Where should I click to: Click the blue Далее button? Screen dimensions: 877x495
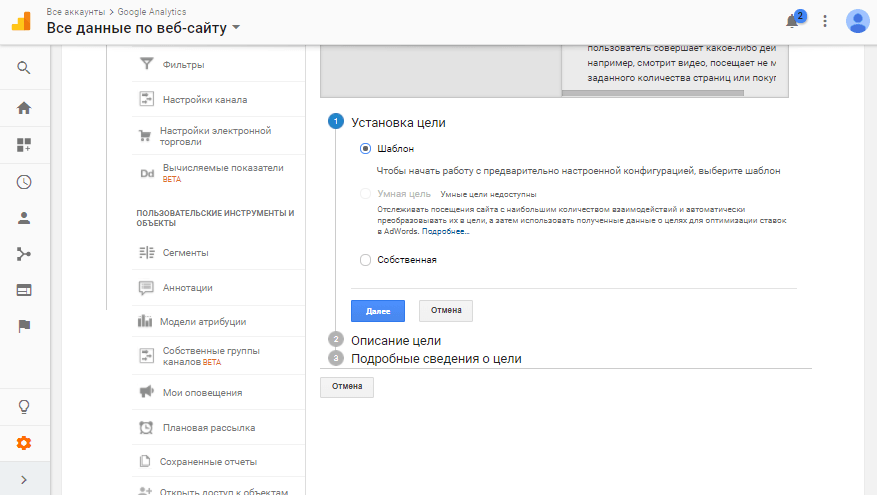pos(377,311)
